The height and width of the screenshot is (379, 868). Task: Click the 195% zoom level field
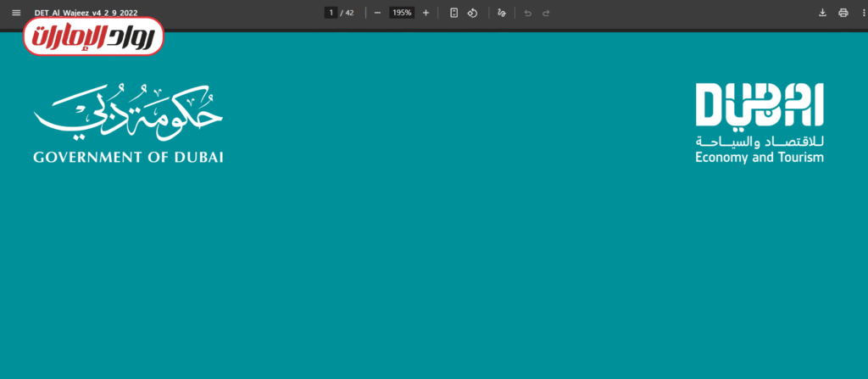pyautogui.click(x=401, y=13)
